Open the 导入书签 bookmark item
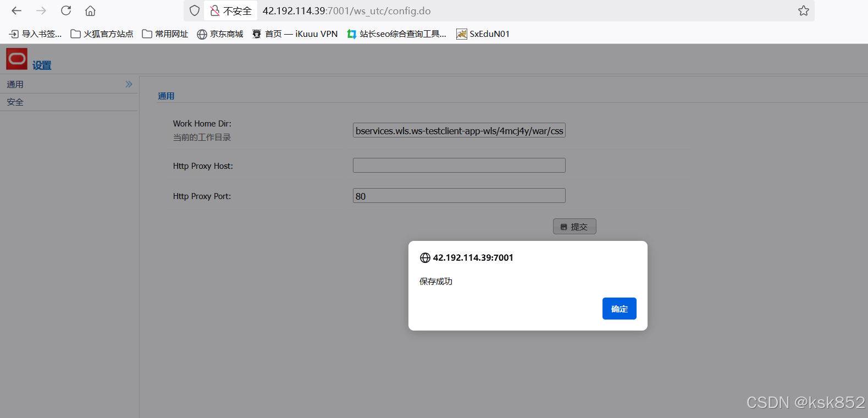 click(36, 34)
